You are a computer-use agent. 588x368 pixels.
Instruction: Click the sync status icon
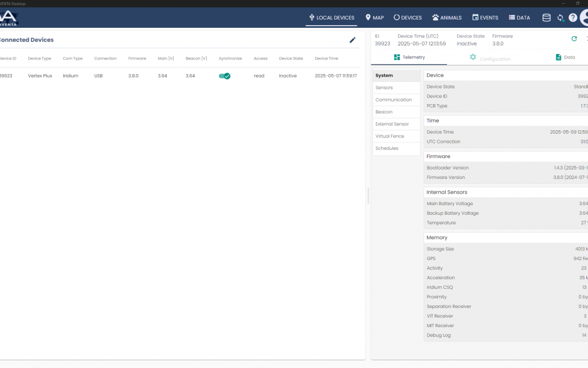[560, 17]
